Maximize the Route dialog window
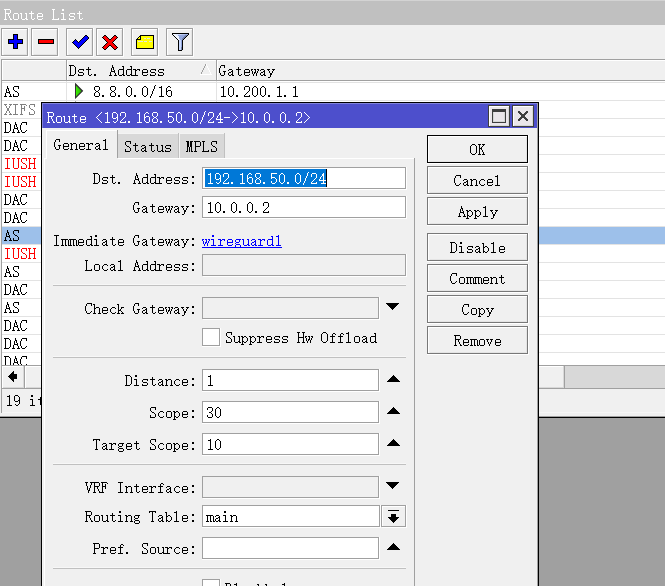Screen dimensions: 665x586 click(498, 117)
